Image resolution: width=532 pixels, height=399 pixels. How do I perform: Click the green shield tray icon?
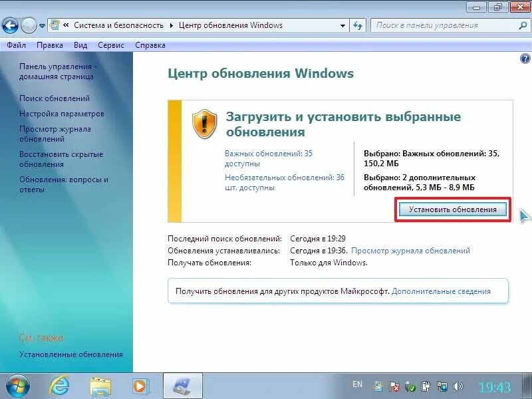click(x=410, y=386)
